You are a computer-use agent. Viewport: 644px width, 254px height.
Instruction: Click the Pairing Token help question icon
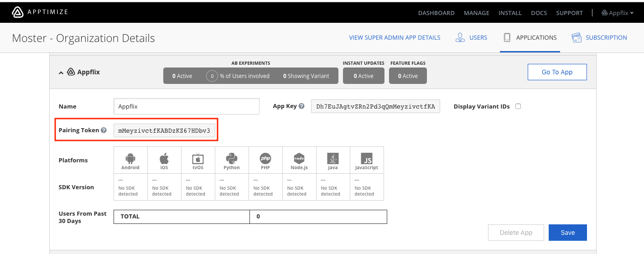tap(104, 130)
